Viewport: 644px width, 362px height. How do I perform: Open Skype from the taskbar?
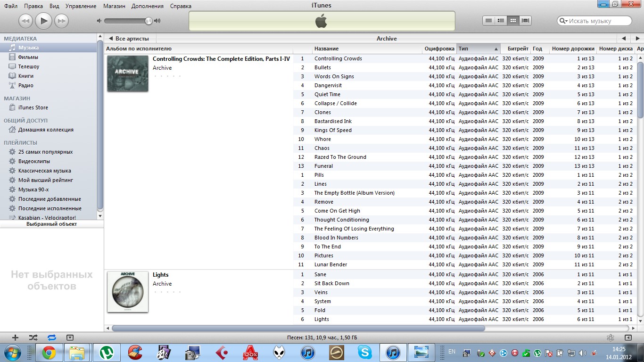(364, 352)
